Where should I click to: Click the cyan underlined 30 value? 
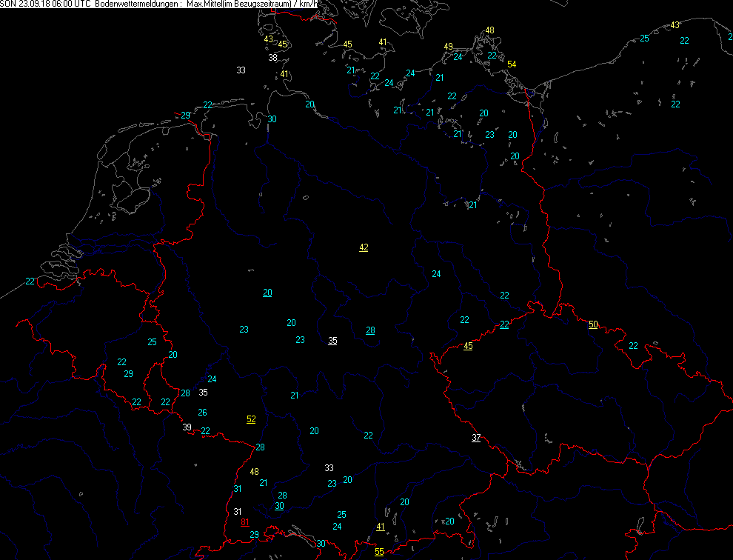click(x=279, y=506)
